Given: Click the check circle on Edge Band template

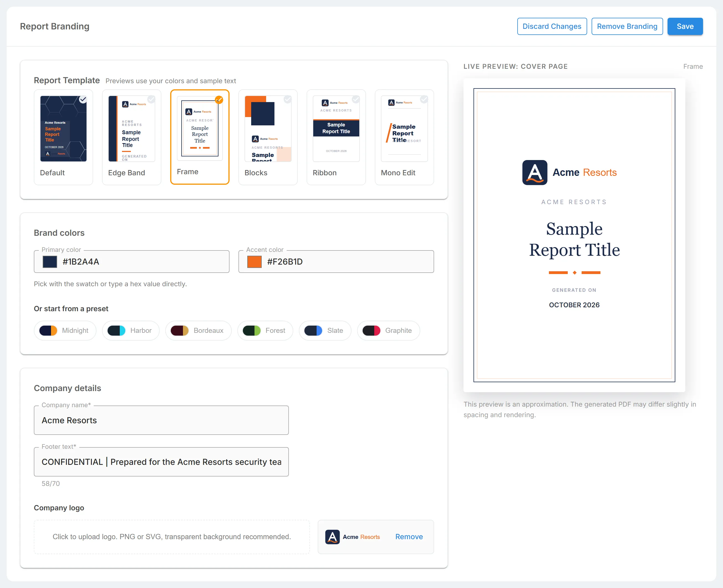Looking at the screenshot, I should point(151,99).
